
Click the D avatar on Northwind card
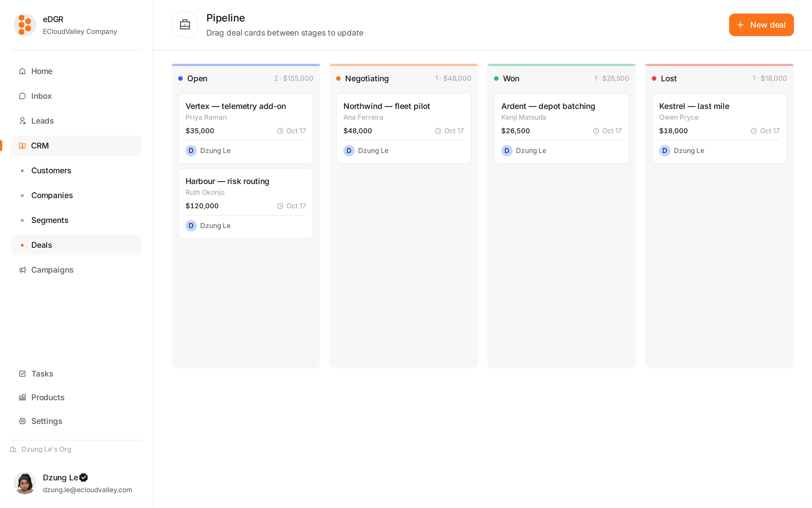pyautogui.click(x=349, y=150)
